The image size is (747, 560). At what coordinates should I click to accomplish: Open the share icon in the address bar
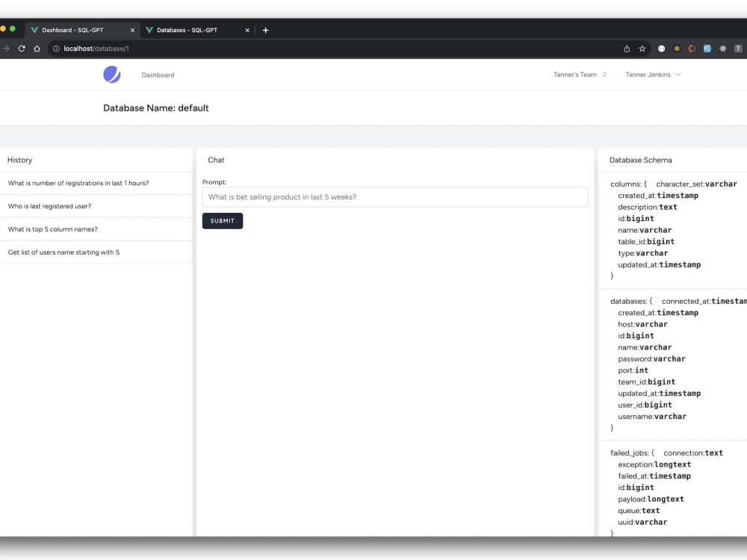(627, 48)
